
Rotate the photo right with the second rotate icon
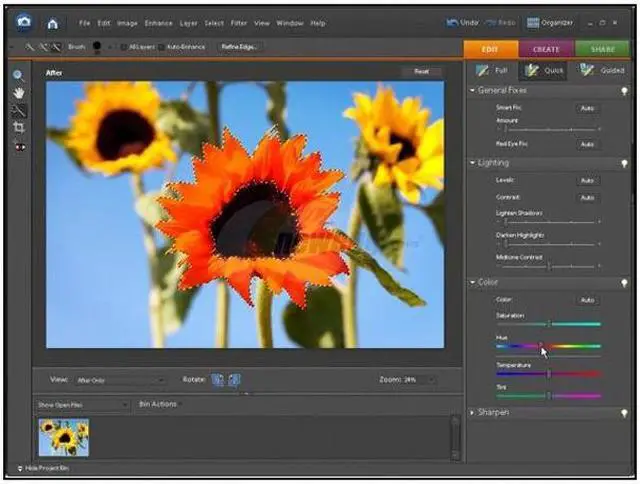tap(234, 380)
